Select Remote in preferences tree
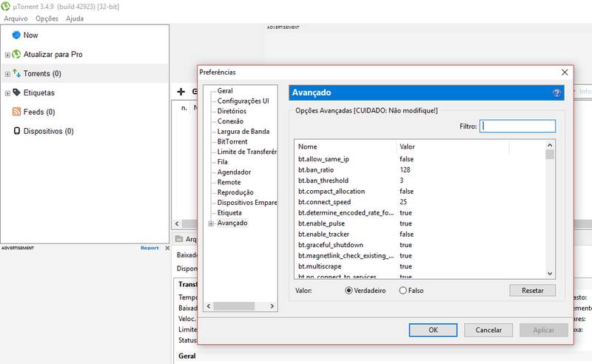The height and width of the screenshot is (364, 592). [x=229, y=183]
